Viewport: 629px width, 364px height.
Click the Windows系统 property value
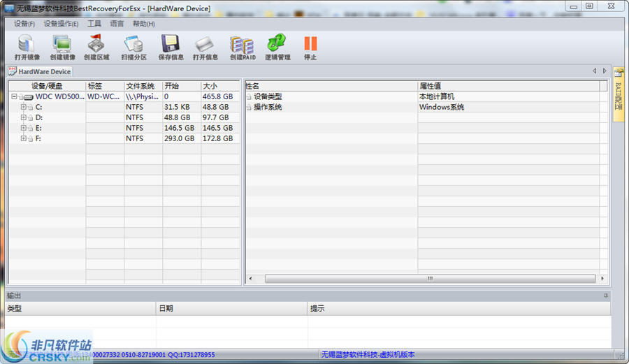(x=442, y=107)
